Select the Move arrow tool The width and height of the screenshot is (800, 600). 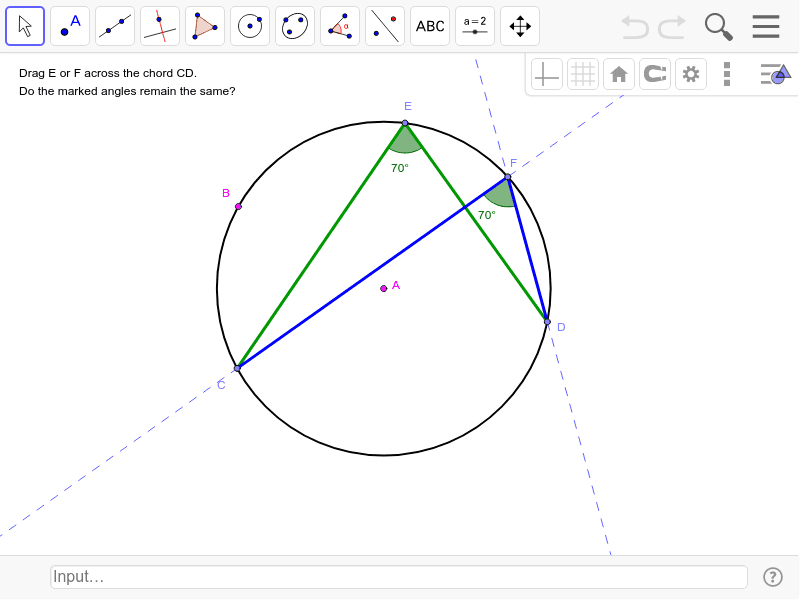click(25, 26)
